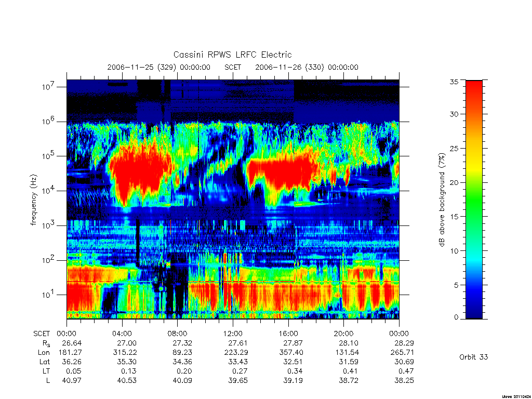Click the SCET time label 12:00
The image size is (532, 399).
point(233,334)
